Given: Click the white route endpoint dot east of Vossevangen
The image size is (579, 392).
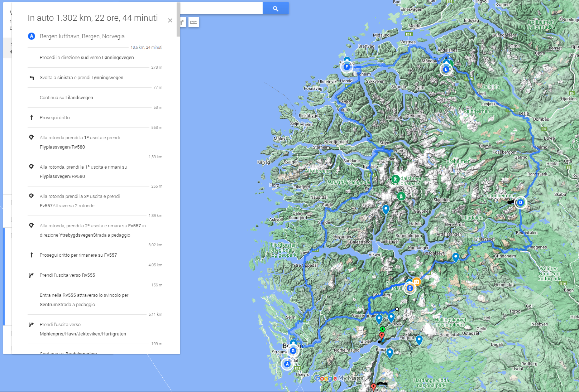Looking at the screenshot, I should tap(397, 309).
